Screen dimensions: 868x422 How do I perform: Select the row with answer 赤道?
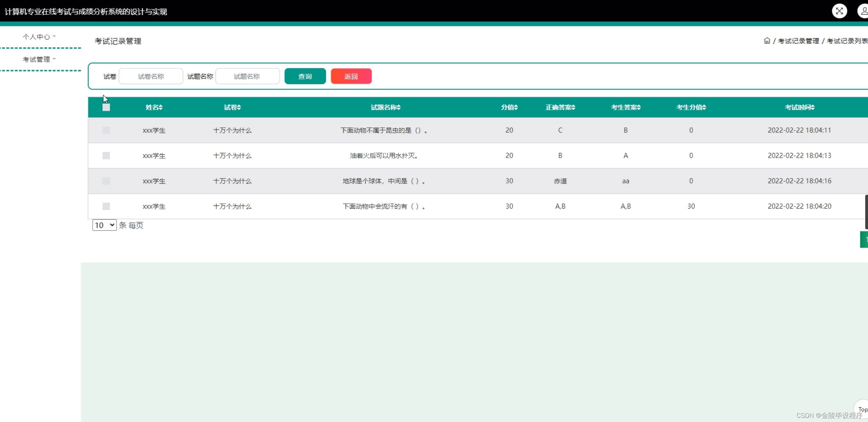pyautogui.click(x=106, y=181)
